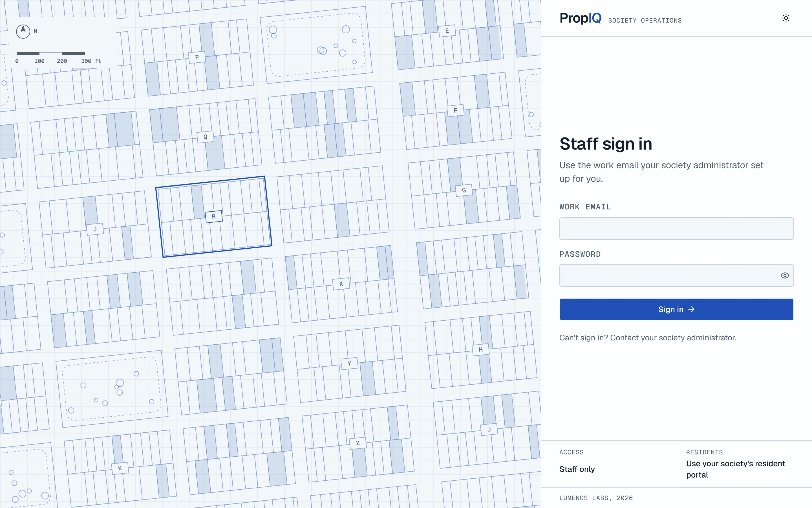Show password with the eye icon
This screenshot has width=812, height=508.
[x=784, y=275]
